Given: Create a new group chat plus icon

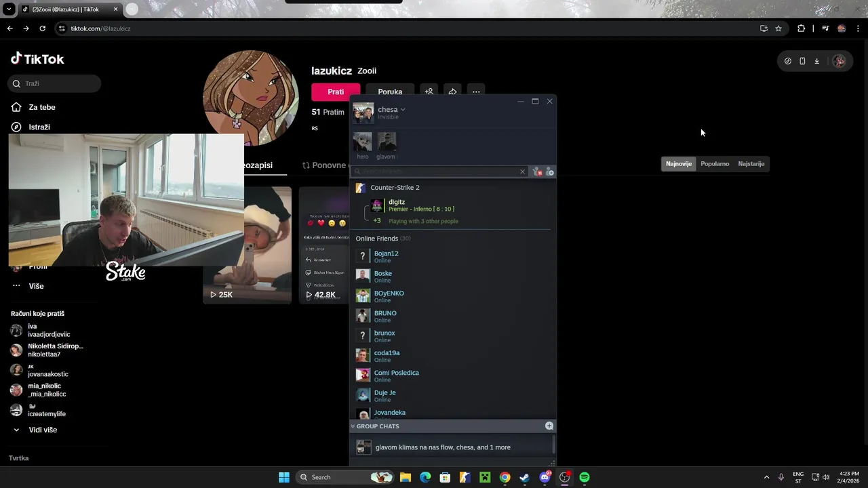Looking at the screenshot, I should [x=549, y=426].
